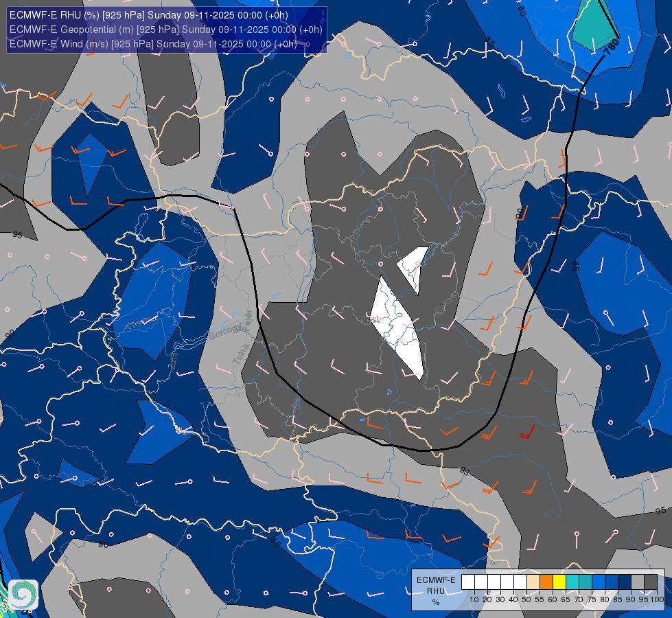Click legend tick value 70
Screen dimensions: 672x618
coord(579,599)
